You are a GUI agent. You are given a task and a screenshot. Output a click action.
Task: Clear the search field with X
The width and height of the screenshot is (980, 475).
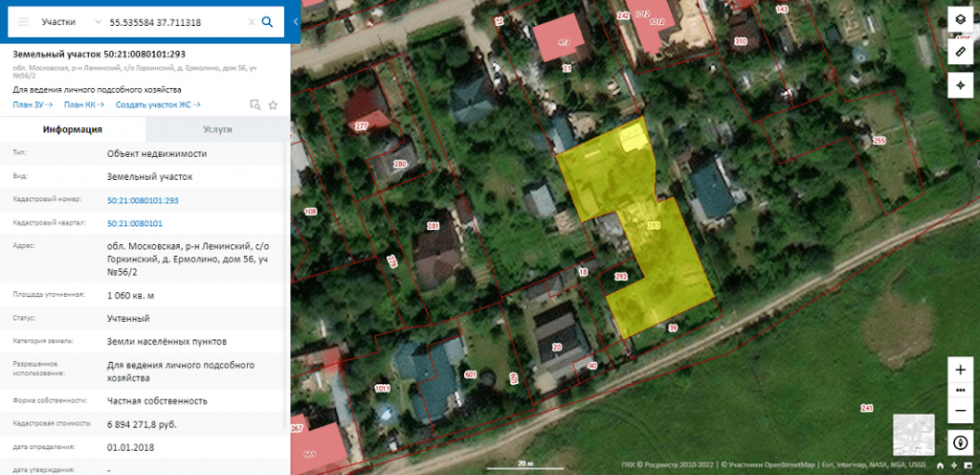252,21
